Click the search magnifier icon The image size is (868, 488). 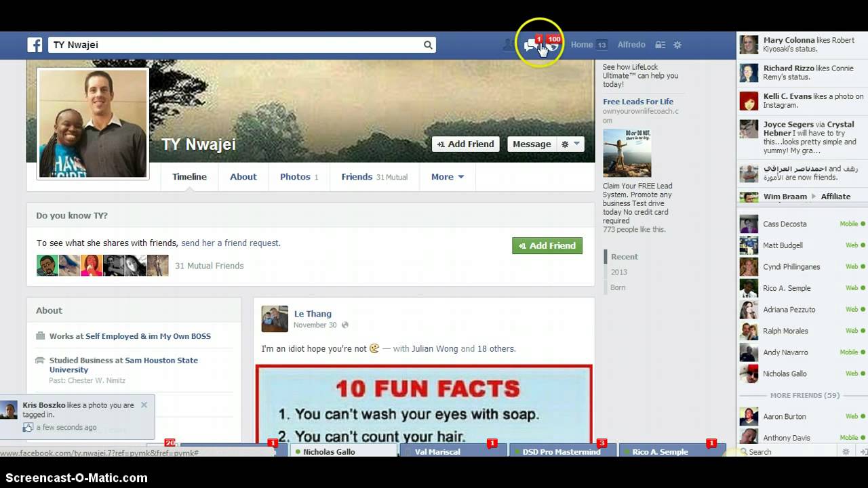[x=428, y=45]
